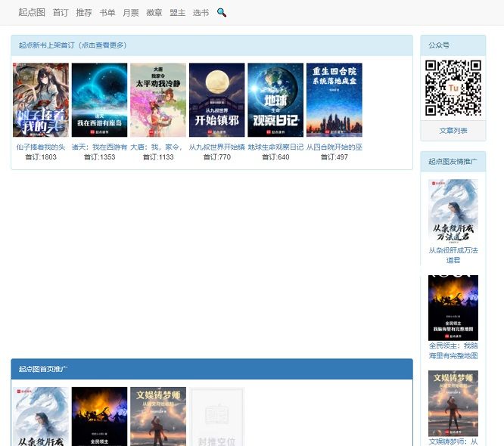The image size is (504, 446).
Task: Open the 仙子接着我的头 book cover
Action: click(x=41, y=100)
